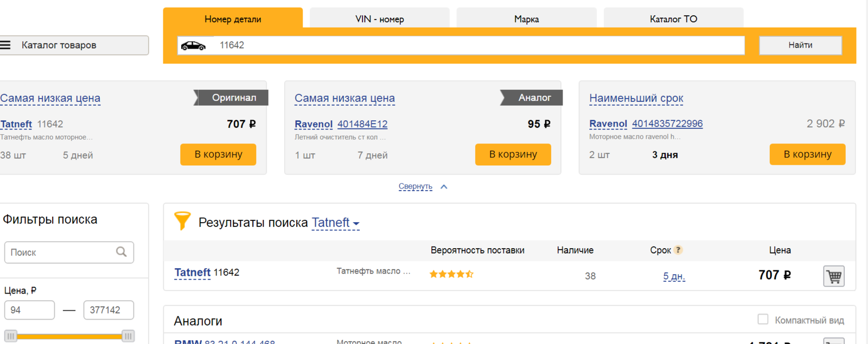Image resolution: width=868 pixels, height=344 pixels.
Task: Open the hamburger menu icon in Каталог товаров
Action: [5, 45]
